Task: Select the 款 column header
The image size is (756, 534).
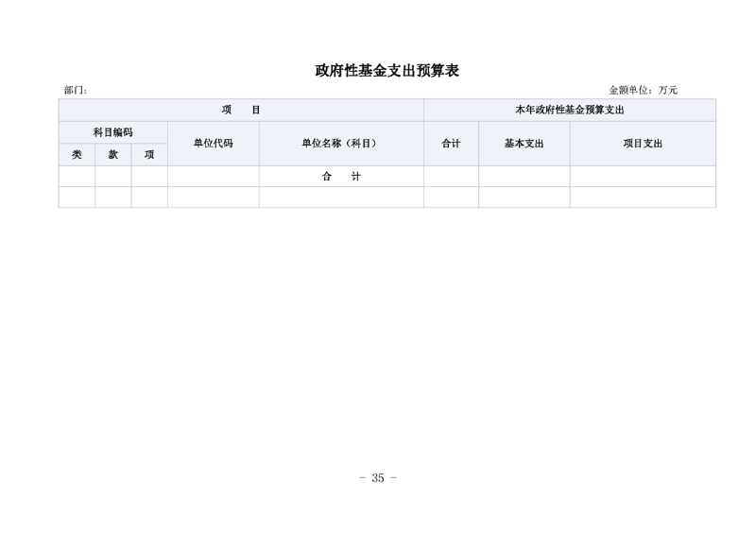Action: (x=112, y=154)
